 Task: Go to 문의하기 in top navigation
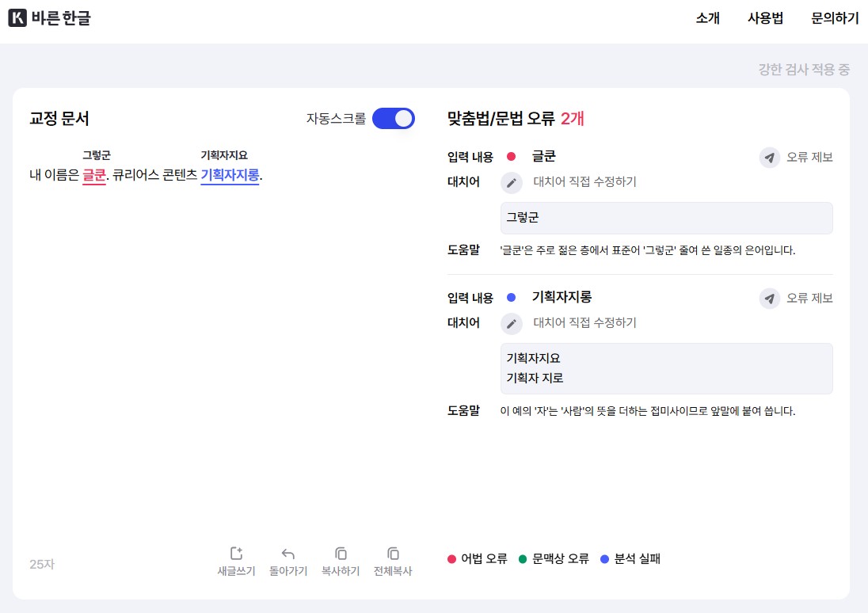pyautogui.click(x=835, y=18)
